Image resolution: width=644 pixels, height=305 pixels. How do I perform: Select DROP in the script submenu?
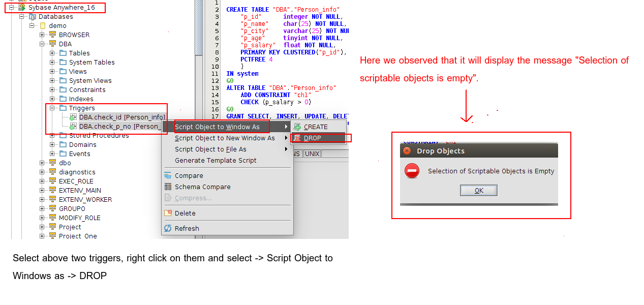(318, 138)
